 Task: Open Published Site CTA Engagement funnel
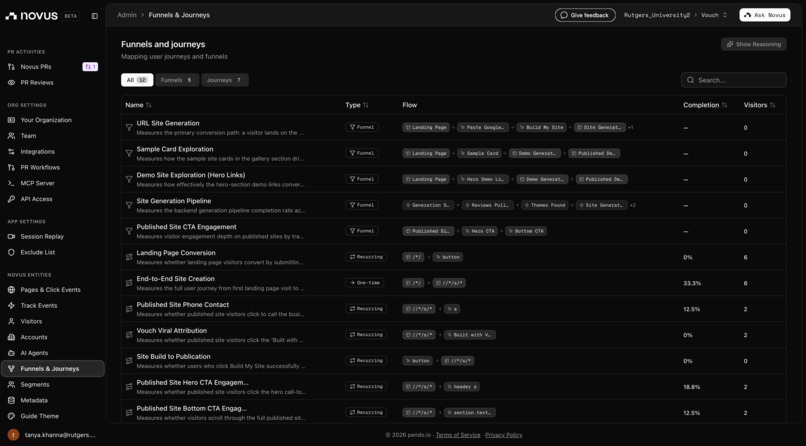point(186,227)
